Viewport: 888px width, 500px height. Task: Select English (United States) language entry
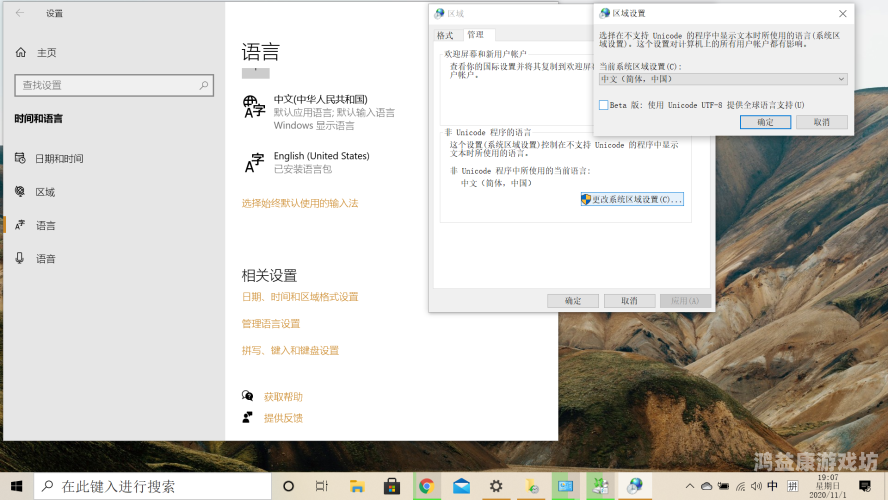306,162
